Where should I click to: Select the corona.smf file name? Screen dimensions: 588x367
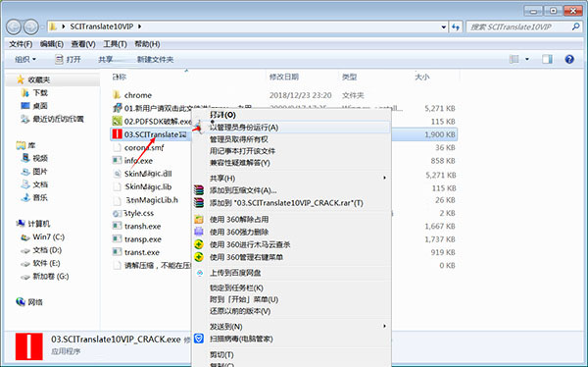(x=144, y=147)
